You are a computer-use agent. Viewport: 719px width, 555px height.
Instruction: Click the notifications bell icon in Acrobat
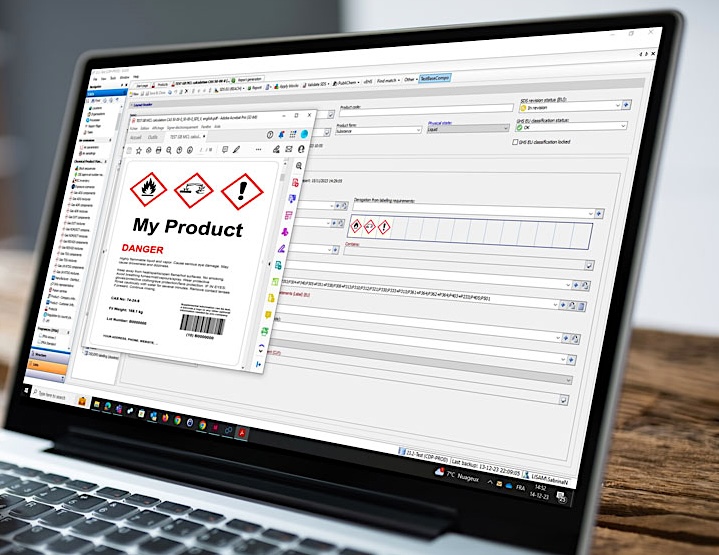click(281, 134)
